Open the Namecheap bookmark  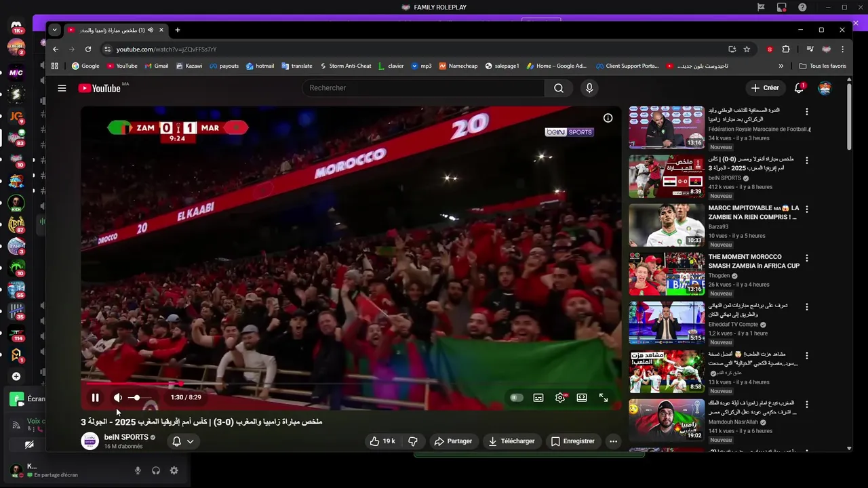pyautogui.click(x=458, y=66)
